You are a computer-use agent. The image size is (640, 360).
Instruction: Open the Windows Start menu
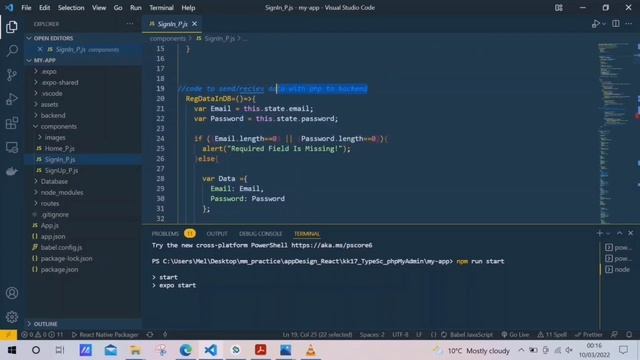[x=12, y=350]
